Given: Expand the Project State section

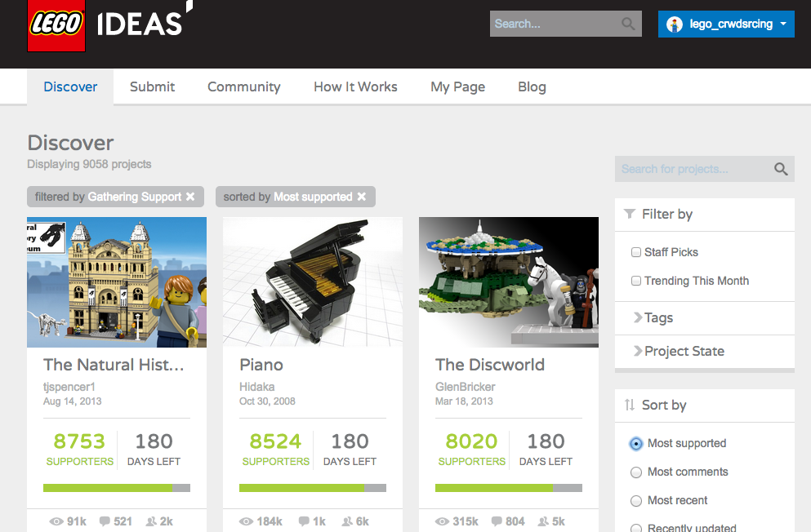Looking at the screenshot, I should (684, 352).
